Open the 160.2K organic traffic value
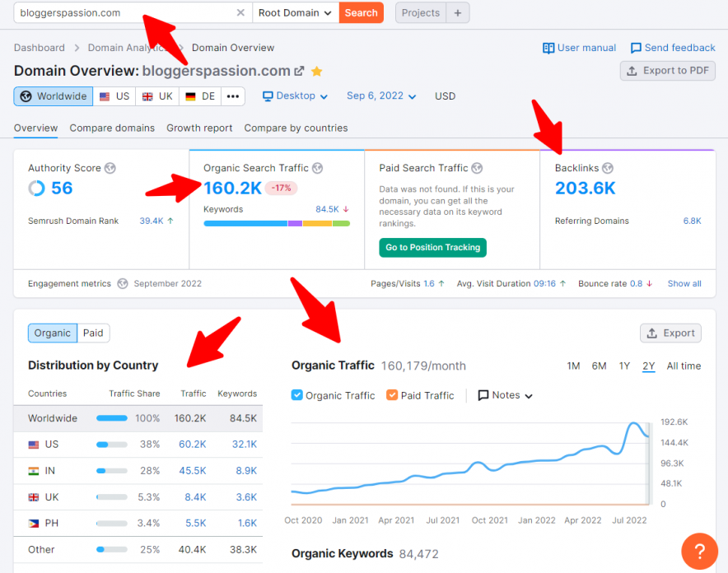Image resolution: width=728 pixels, height=573 pixels. [232, 188]
